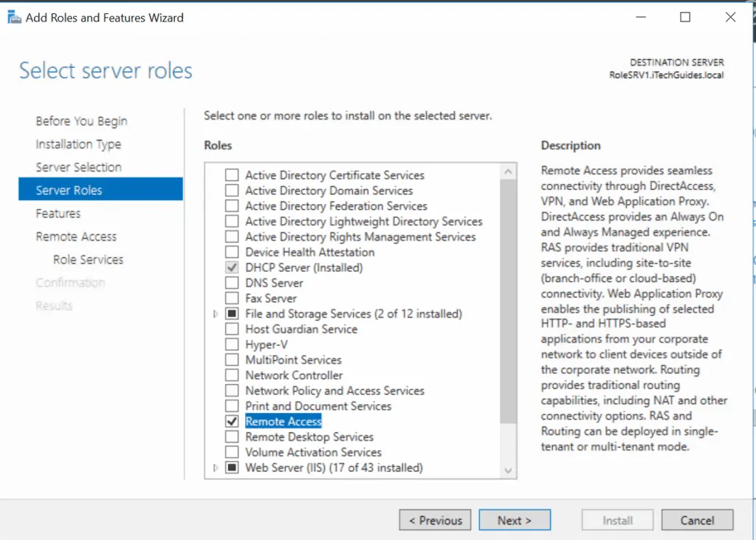Image resolution: width=756 pixels, height=540 pixels.
Task: Select MultiPoint Services label
Action: pyautogui.click(x=293, y=360)
